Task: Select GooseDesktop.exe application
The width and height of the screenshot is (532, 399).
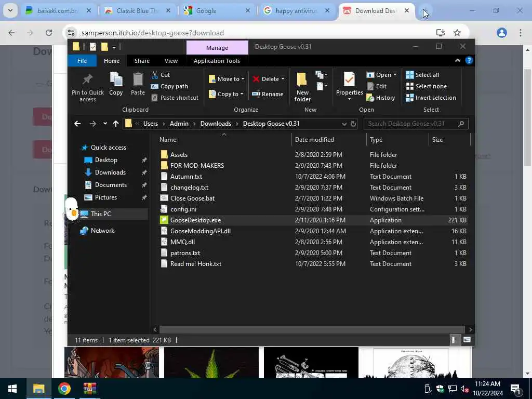Action: pyautogui.click(x=195, y=220)
